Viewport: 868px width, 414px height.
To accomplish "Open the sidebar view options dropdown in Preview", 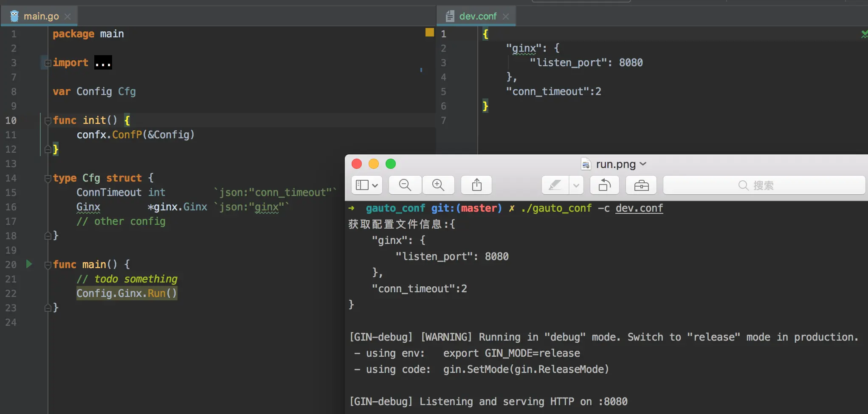I will tap(367, 185).
